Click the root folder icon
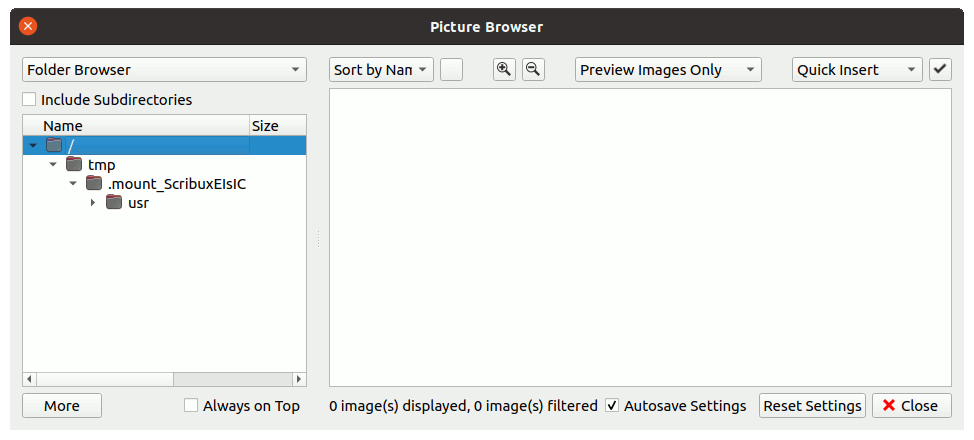This screenshot has width=974, height=440. point(54,145)
